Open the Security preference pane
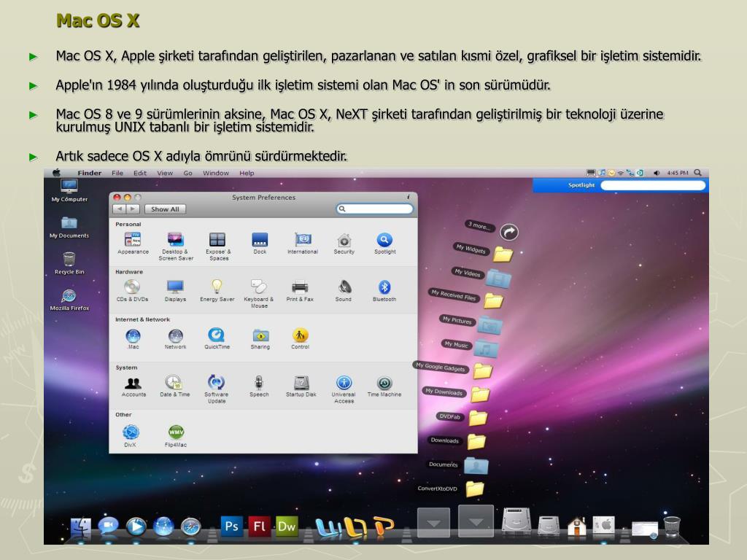Viewport: 747px width, 560px height. [344, 243]
